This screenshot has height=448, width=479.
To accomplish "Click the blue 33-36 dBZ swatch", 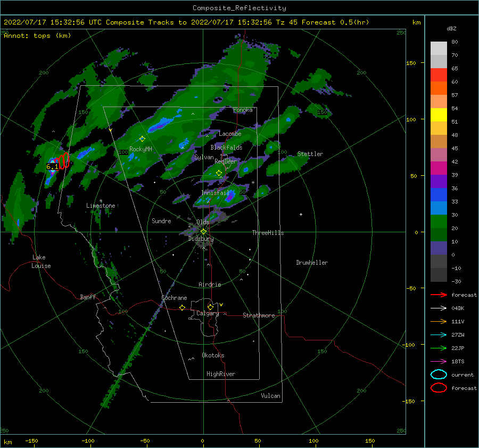I will click(439, 195).
